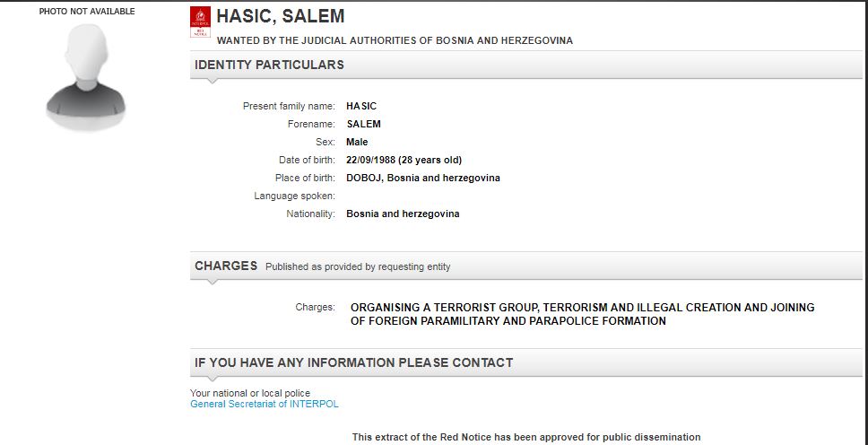Click the 'Wanted by the judicial authorities' subtitle

click(395, 40)
